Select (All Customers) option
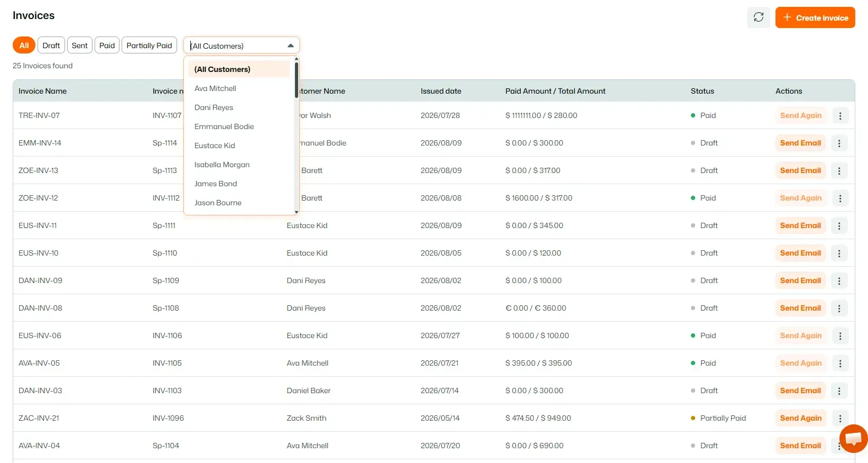This screenshot has width=868, height=463. point(239,69)
